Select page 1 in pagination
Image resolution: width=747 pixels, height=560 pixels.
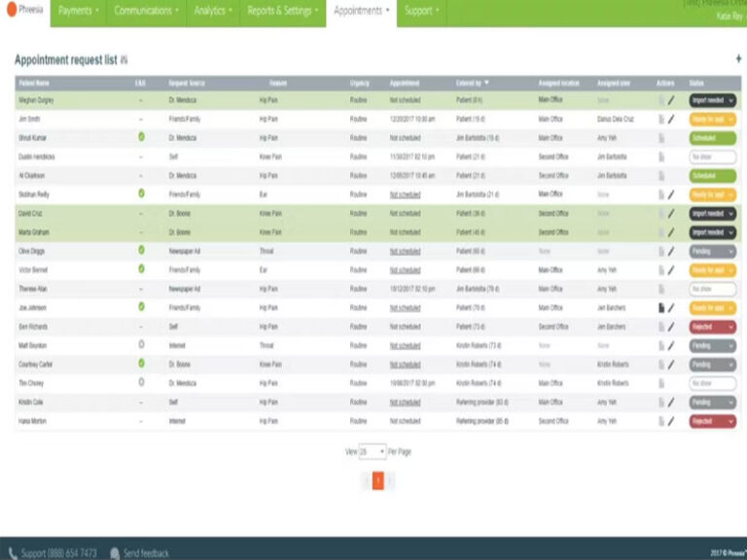pyautogui.click(x=378, y=481)
